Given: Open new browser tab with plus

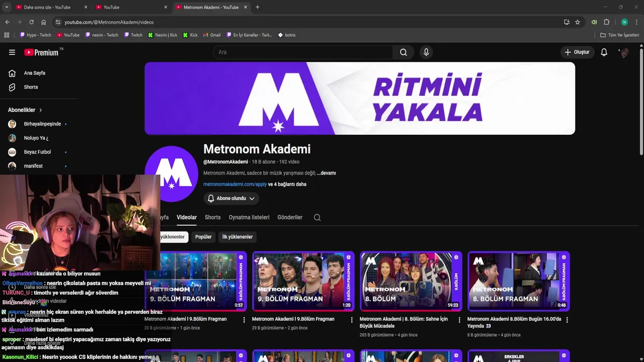Looking at the screenshot, I should point(257,7).
